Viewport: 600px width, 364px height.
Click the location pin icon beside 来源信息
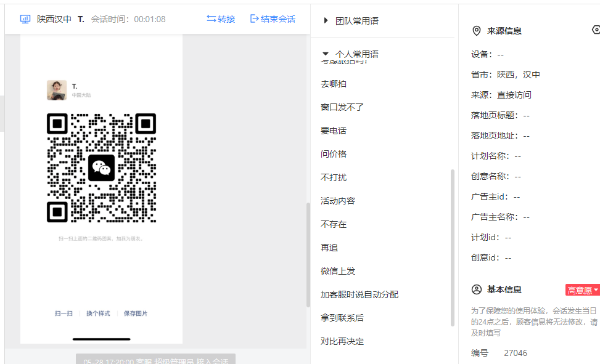pos(477,31)
